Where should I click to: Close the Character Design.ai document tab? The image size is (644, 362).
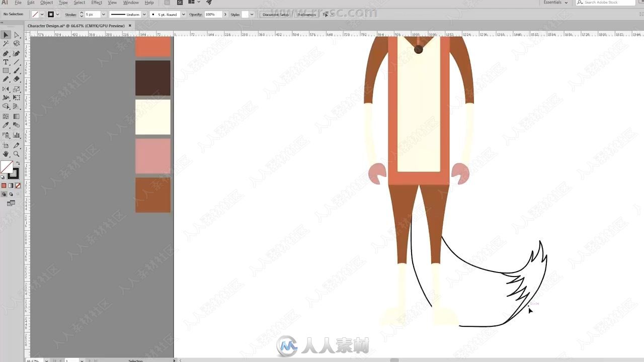click(x=130, y=26)
